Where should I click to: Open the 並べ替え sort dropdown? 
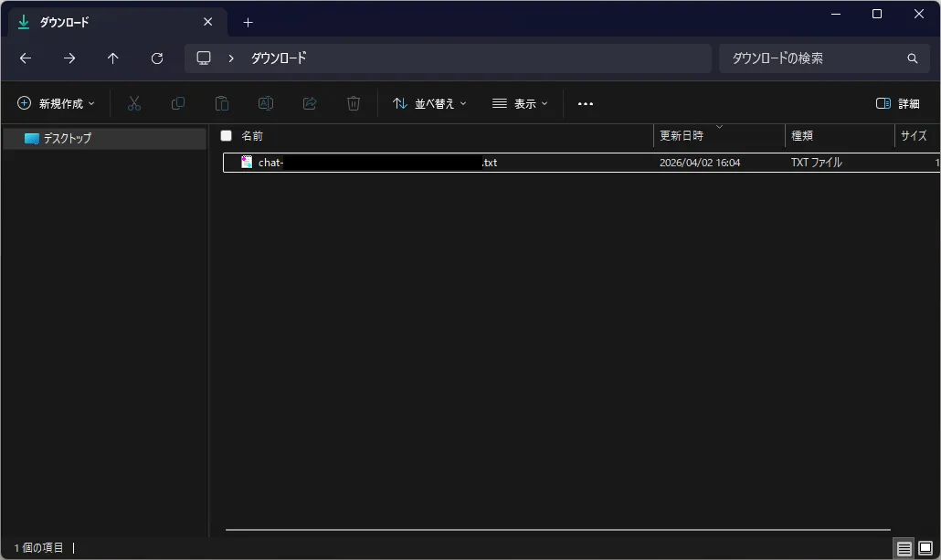click(x=429, y=104)
